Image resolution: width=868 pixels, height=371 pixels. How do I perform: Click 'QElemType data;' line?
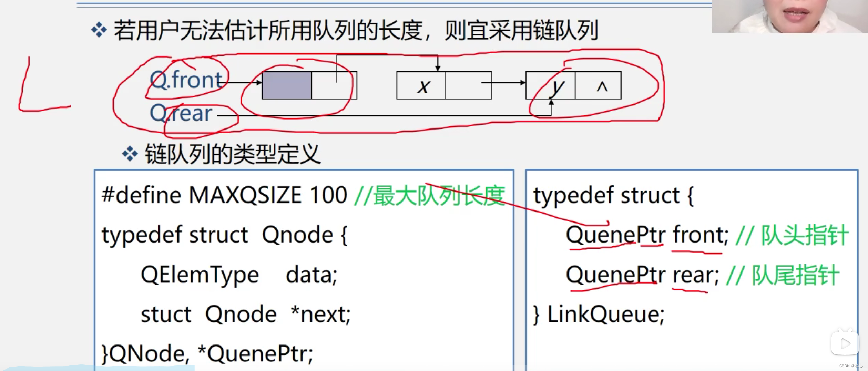(x=239, y=275)
